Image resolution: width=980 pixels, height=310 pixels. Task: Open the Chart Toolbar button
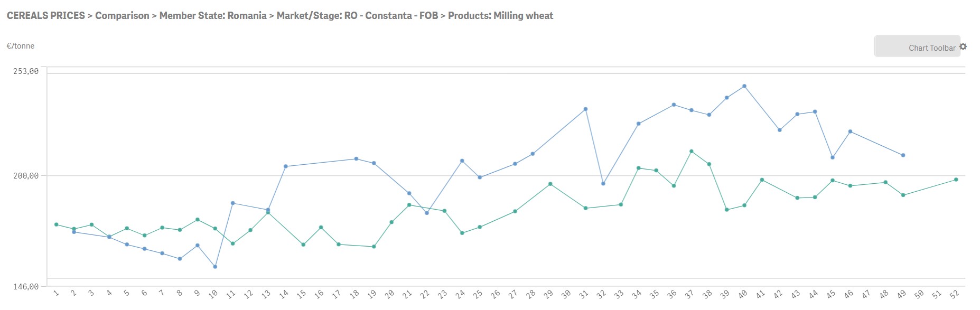click(x=918, y=47)
